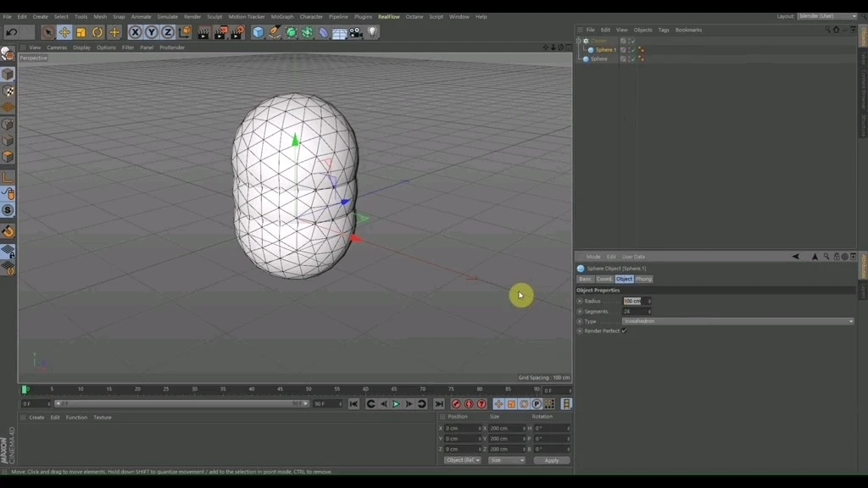
Task: Toggle Render Perfect checkbox
Action: (x=625, y=331)
